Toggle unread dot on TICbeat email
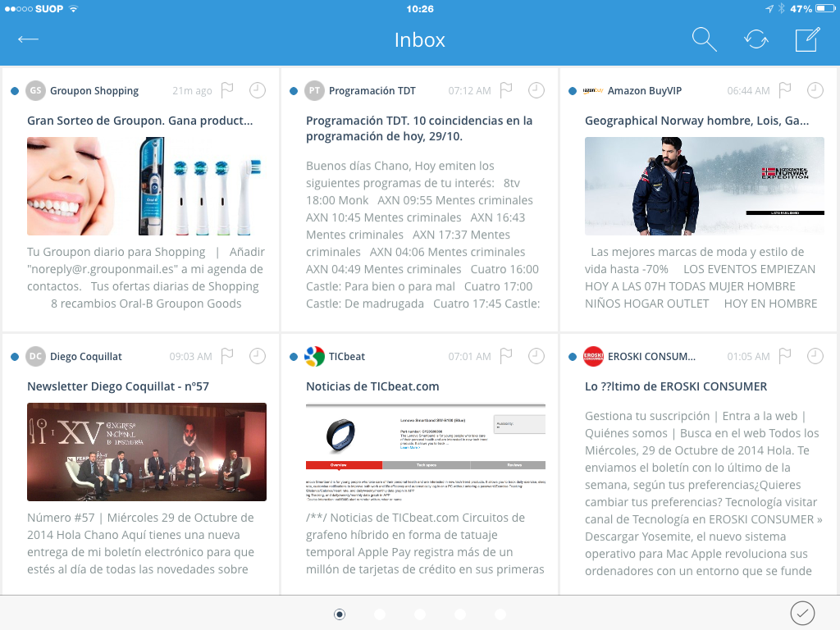Viewport: 840px width, 630px height. [294, 357]
